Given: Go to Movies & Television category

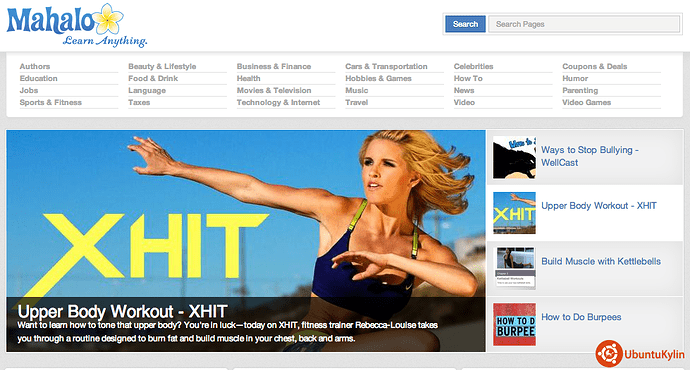Looking at the screenshot, I should pos(274,90).
